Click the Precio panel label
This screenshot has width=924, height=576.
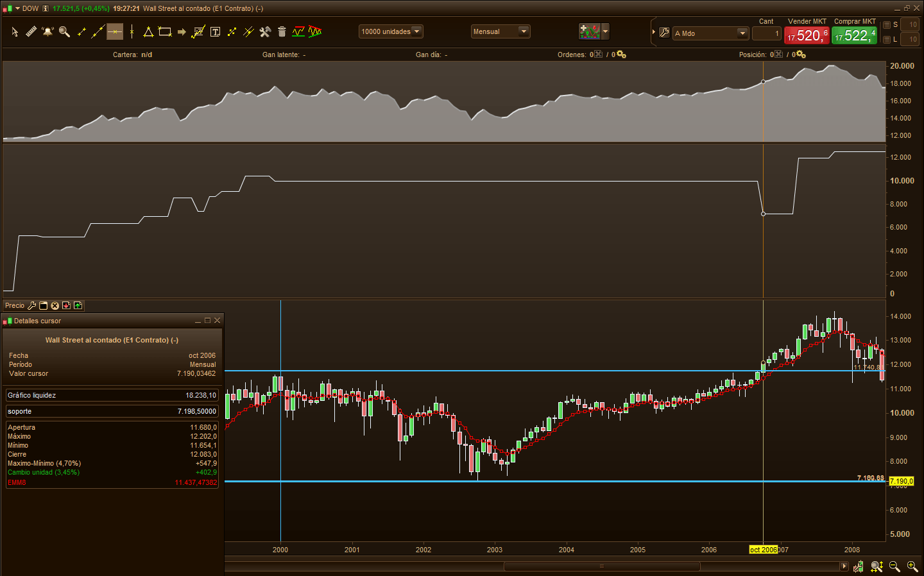[x=15, y=306]
